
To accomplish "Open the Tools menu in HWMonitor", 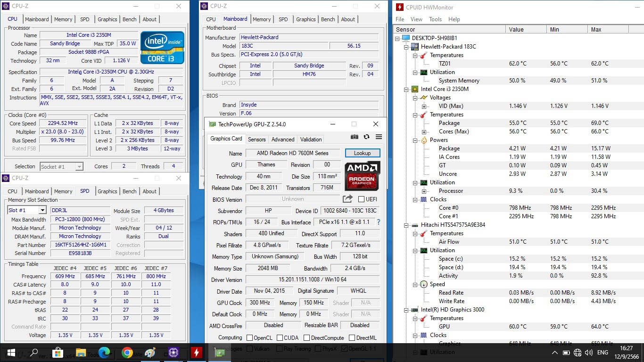I will [435, 19].
